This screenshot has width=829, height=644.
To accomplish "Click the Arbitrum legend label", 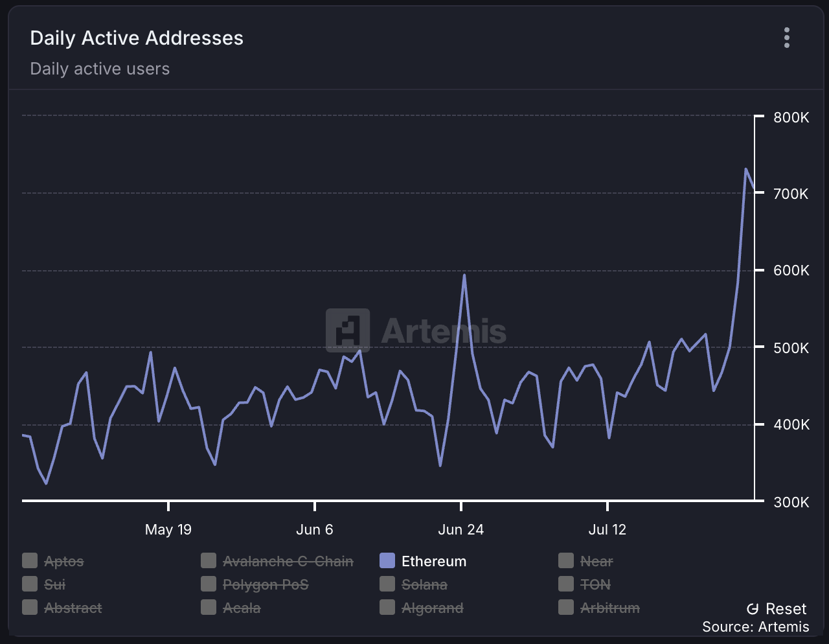I will tap(610, 608).
